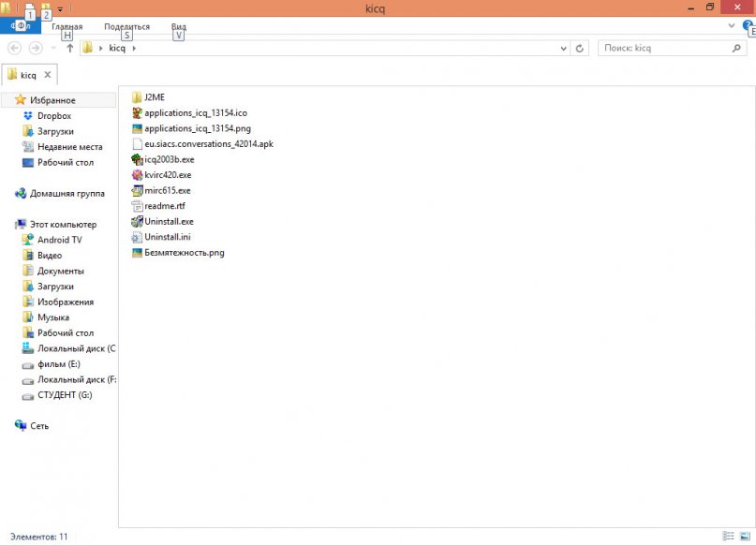The height and width of the screenshot is (545, 756).
Task: Open the Вид ribbon tab
Action: (179, 26)
